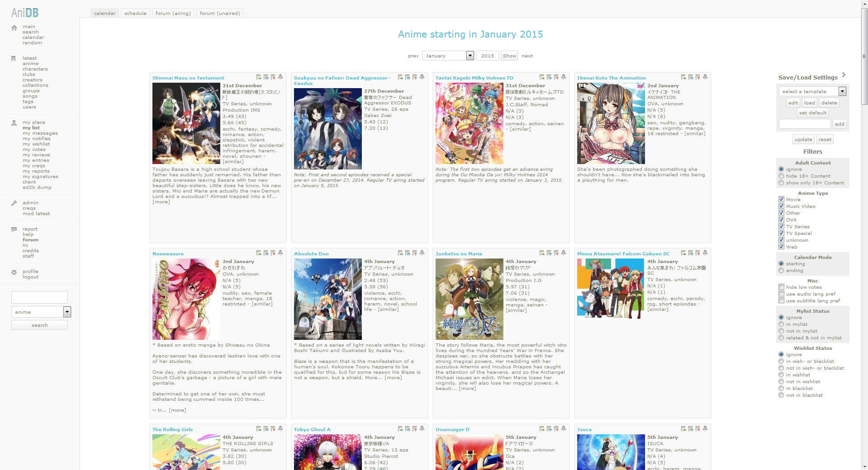This screenshot has height=470, width=868.
Task: Click the update filters button
Action: tap(803, 139)
